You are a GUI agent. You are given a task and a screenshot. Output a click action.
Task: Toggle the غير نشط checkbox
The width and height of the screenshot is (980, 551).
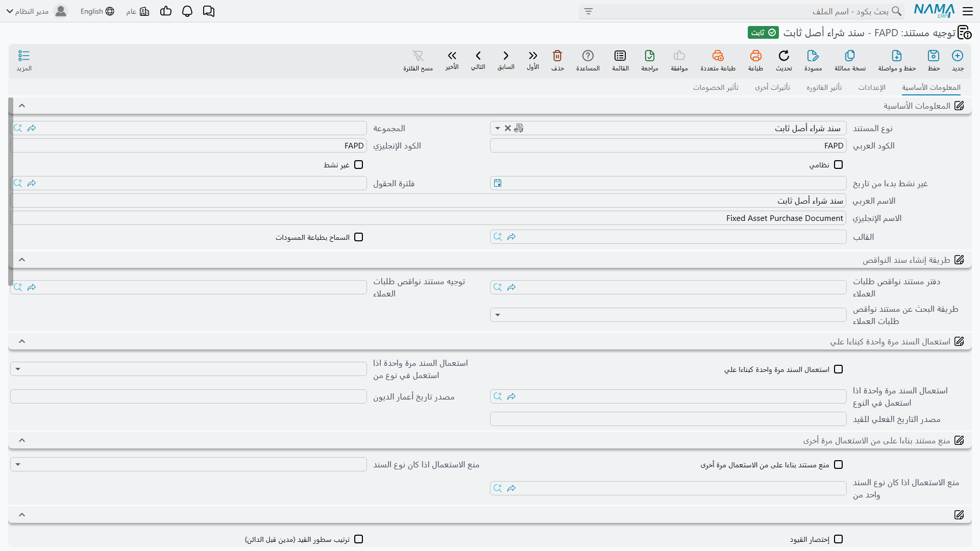[x=359, y=165]
